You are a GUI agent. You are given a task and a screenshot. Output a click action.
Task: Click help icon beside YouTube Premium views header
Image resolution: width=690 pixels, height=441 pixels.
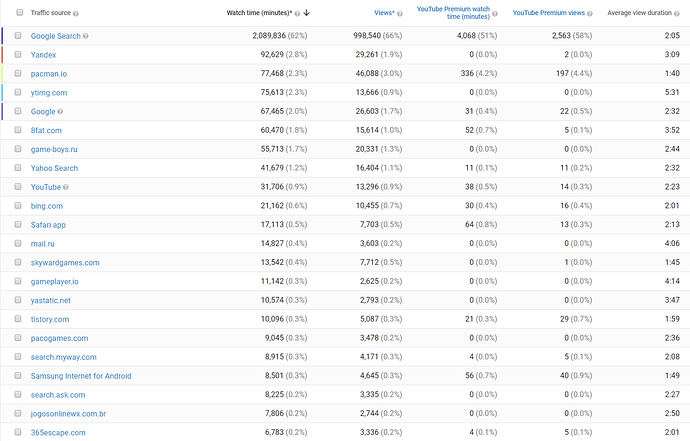click(590, 14)
